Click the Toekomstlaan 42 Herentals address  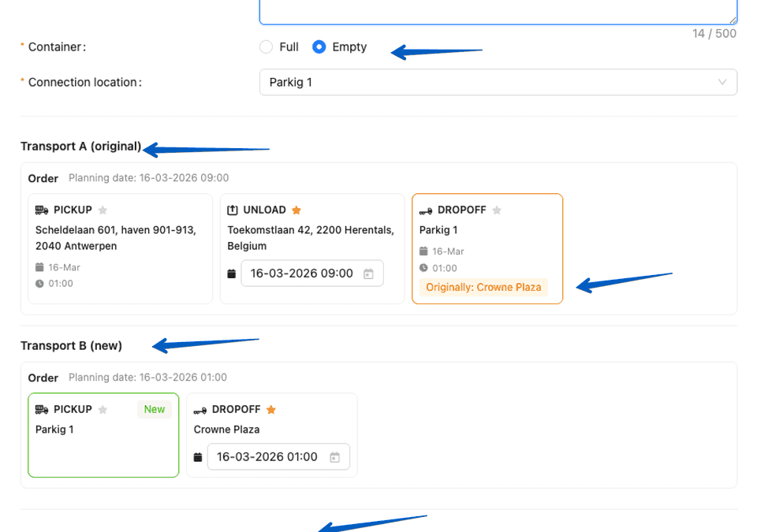[311, 238]
